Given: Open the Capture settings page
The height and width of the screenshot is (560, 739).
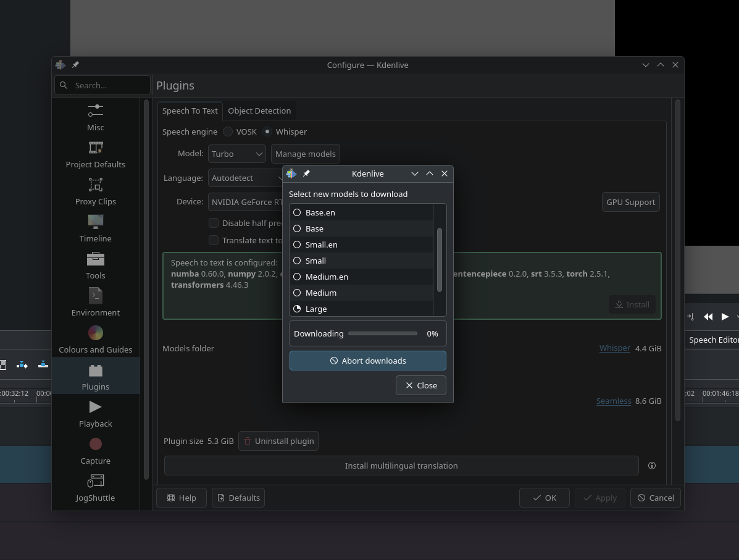Looking at the screenshot, I should pyautogui.click(x=95, y=451).
